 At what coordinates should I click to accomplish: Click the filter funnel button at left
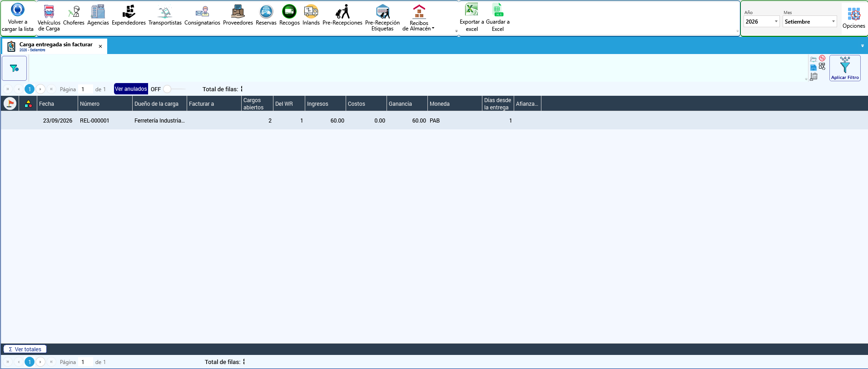pos(15,68)
